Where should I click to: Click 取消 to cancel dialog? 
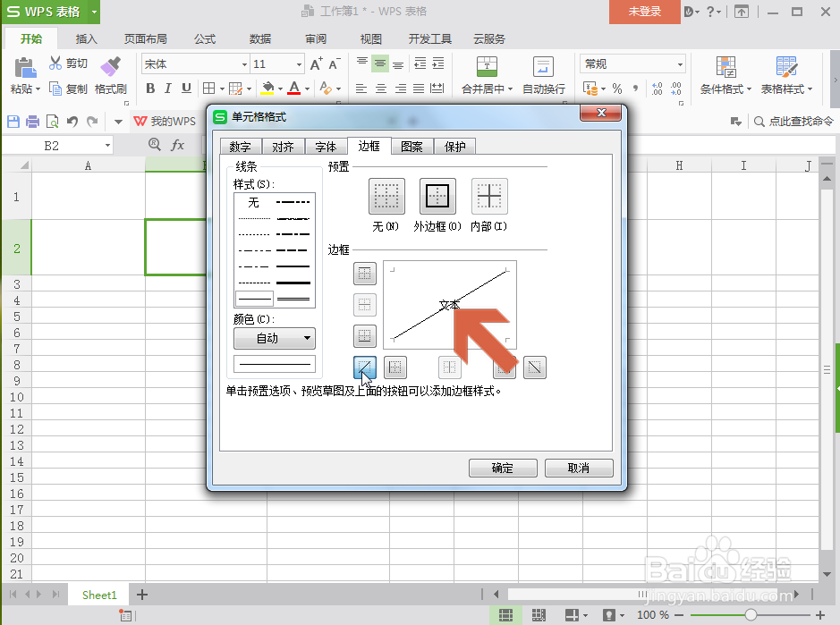pyautogui.click(x=579, y=469)
